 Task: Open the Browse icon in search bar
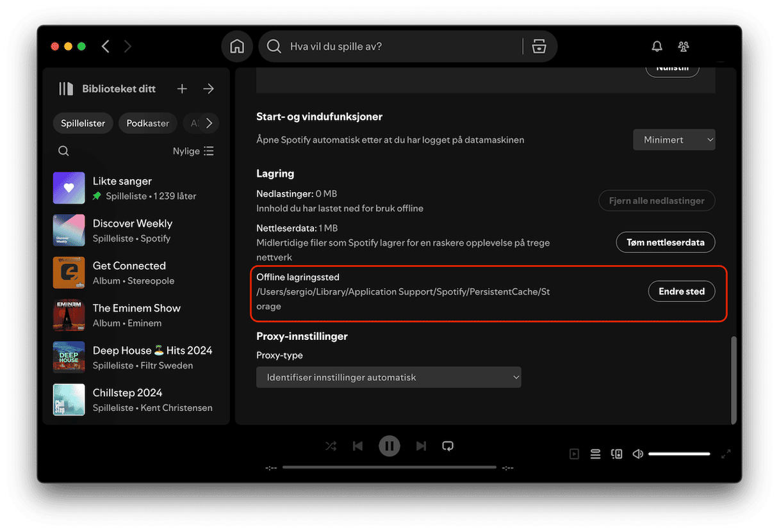pos(539,46)
